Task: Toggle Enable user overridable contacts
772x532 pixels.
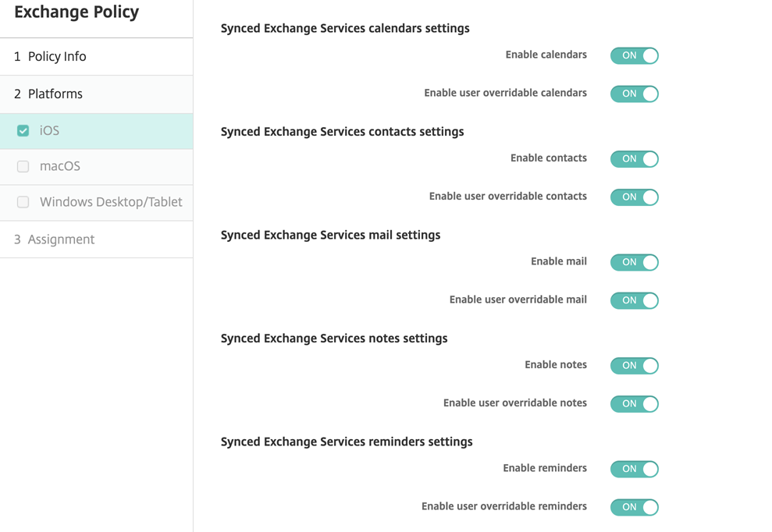Action: (634, 197)
